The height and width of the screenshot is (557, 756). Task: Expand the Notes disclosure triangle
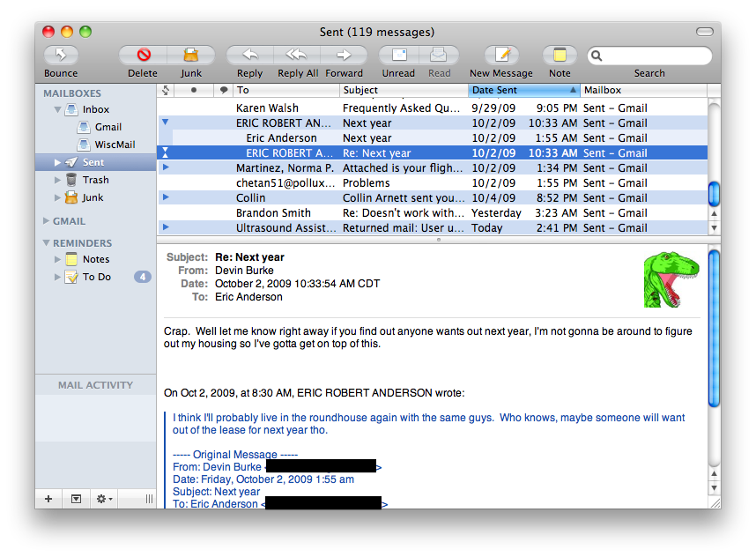point(57,259)
